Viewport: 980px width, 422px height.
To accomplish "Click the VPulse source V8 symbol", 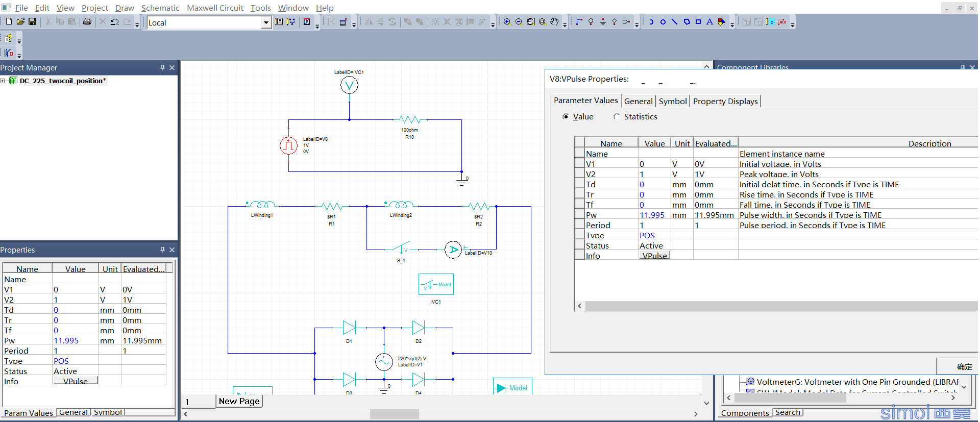I will pos(288,145).
